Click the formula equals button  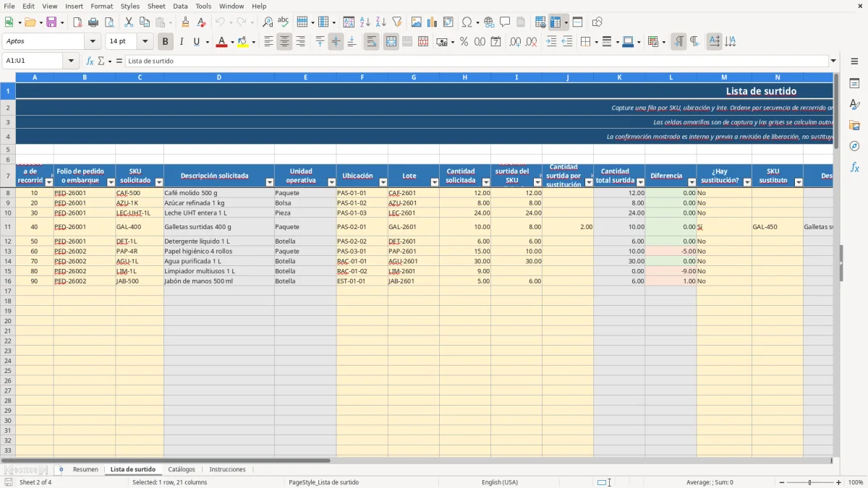click(x=119, y=61)
